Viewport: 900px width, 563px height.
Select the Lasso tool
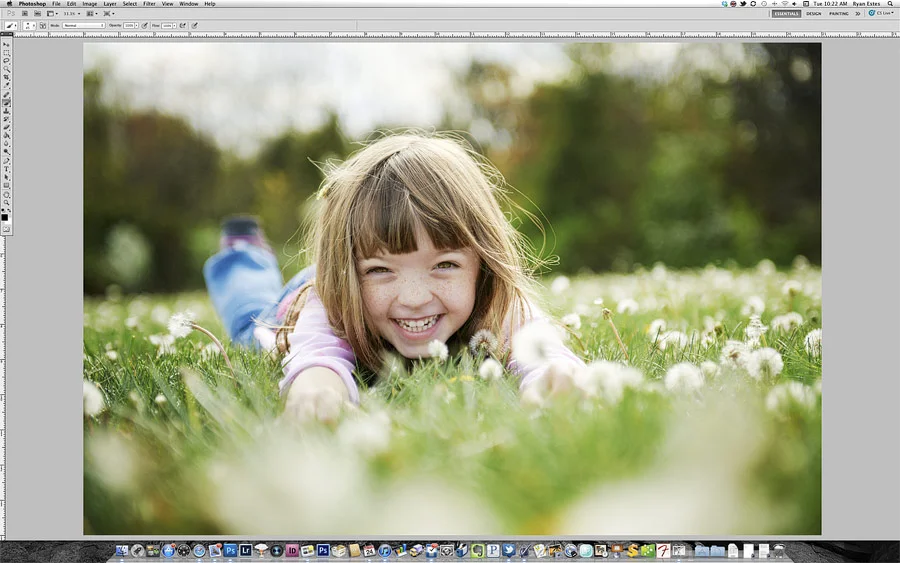pos(6,60)
